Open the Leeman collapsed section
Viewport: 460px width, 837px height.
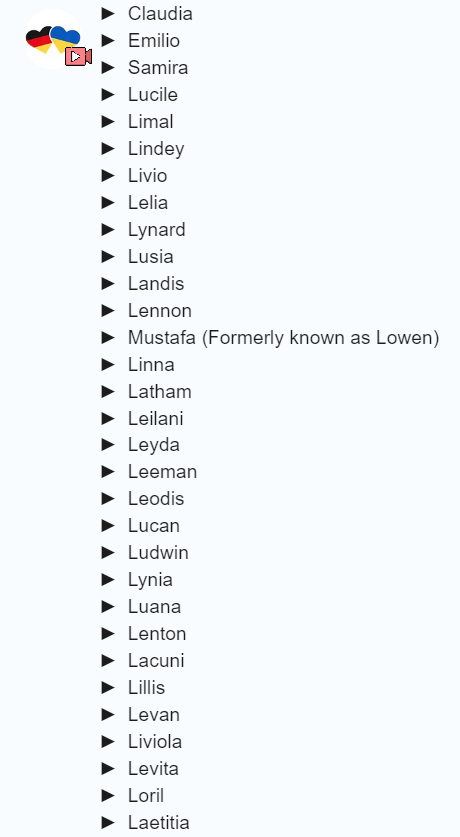(108, 472)
